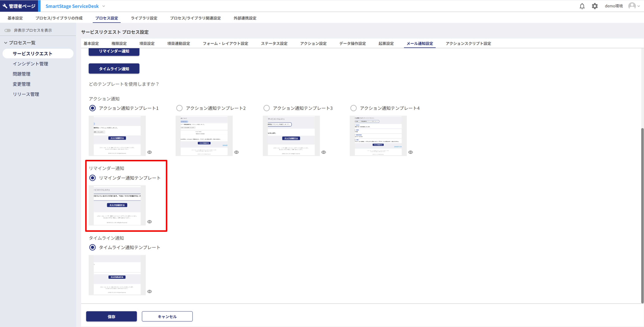Click the アクション通知テンプレート3 thumbnail
644x327 pixels.
[291, 136]
